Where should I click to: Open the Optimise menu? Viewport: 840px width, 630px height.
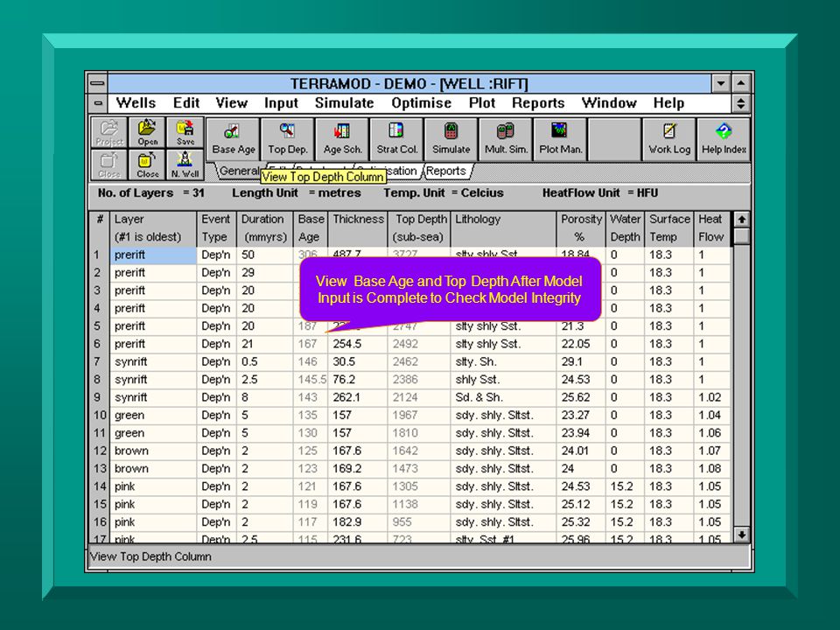(421, 103)
